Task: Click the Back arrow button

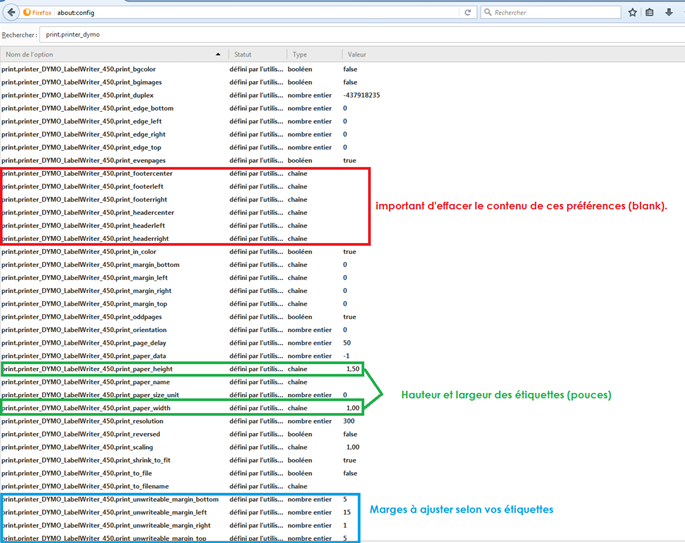Action: point(11,12)
